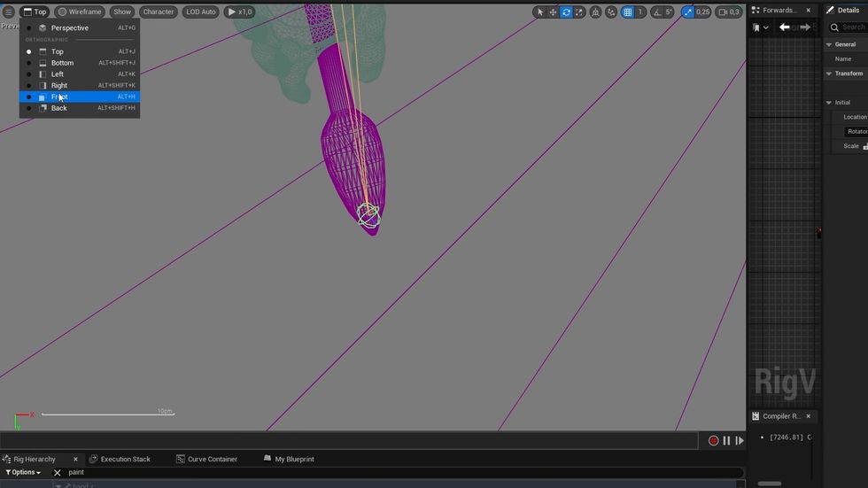The image size is (868, 488).
Task: Switch to the Curve Container tab
Action: tap(206, 460)
